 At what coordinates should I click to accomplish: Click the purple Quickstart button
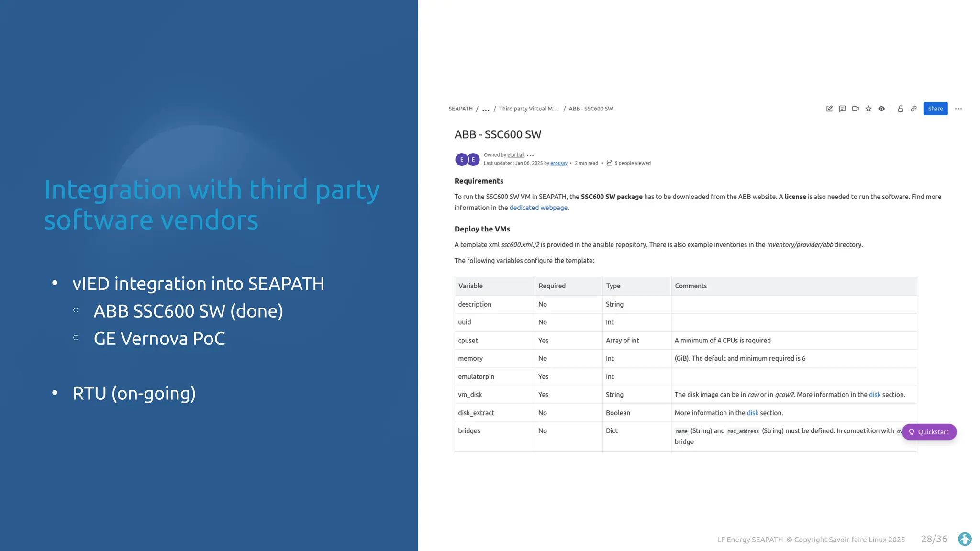(x=929, y=432)
